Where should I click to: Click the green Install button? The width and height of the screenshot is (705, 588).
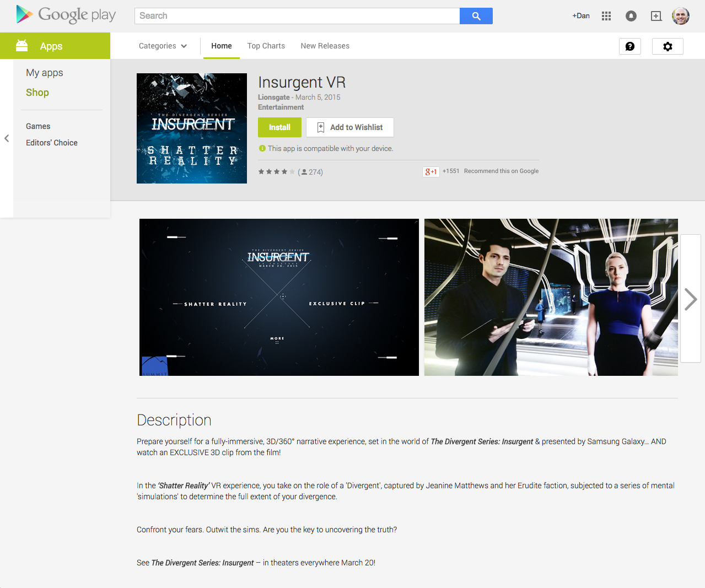(x=279, y=127)
